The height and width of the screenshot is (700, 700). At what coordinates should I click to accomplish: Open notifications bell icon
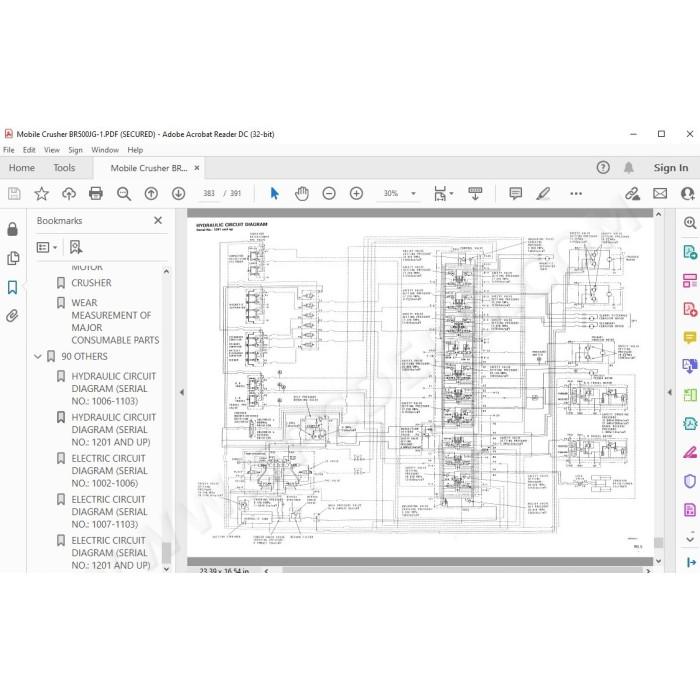coord(629,168)
